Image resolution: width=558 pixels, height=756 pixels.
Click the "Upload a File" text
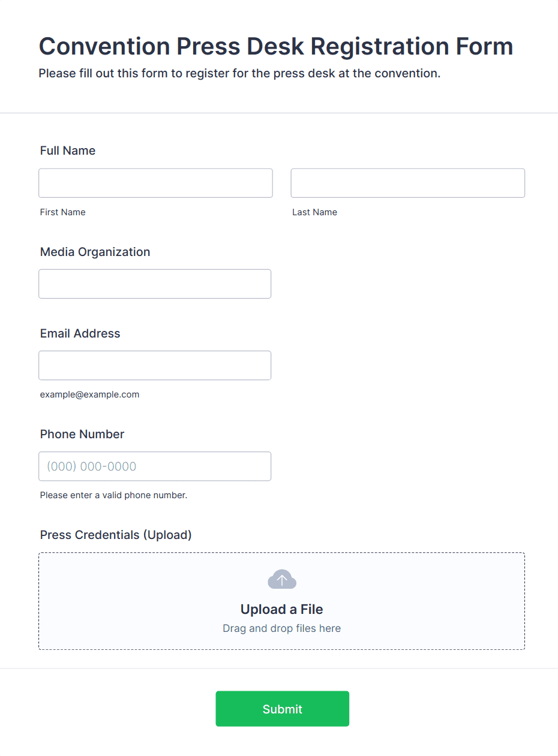tap(281, 609)
